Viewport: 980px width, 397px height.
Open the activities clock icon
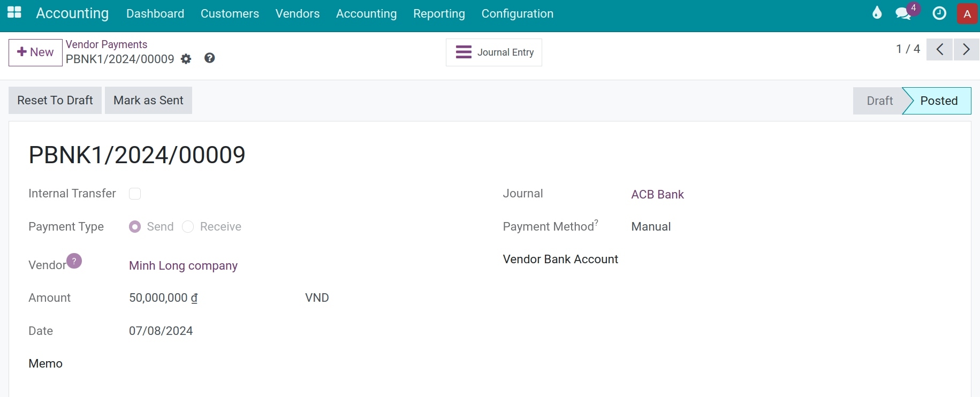[939, 13]
